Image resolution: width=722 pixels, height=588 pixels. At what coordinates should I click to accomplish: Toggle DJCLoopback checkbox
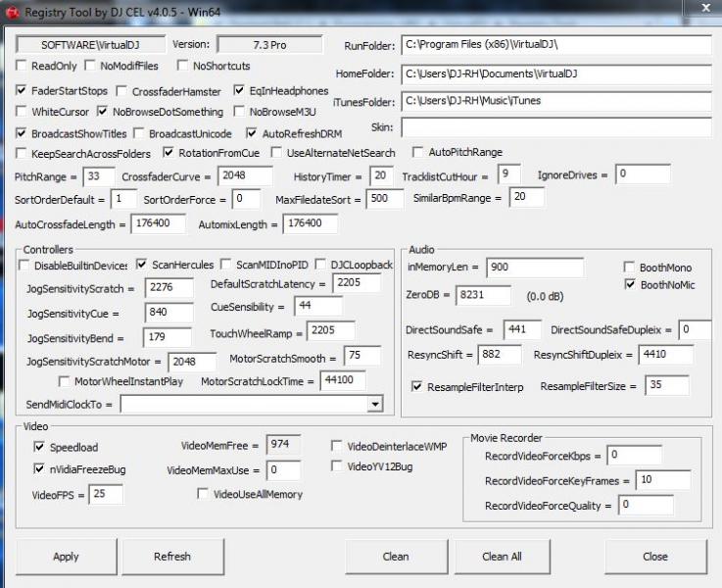pos(321,265)
